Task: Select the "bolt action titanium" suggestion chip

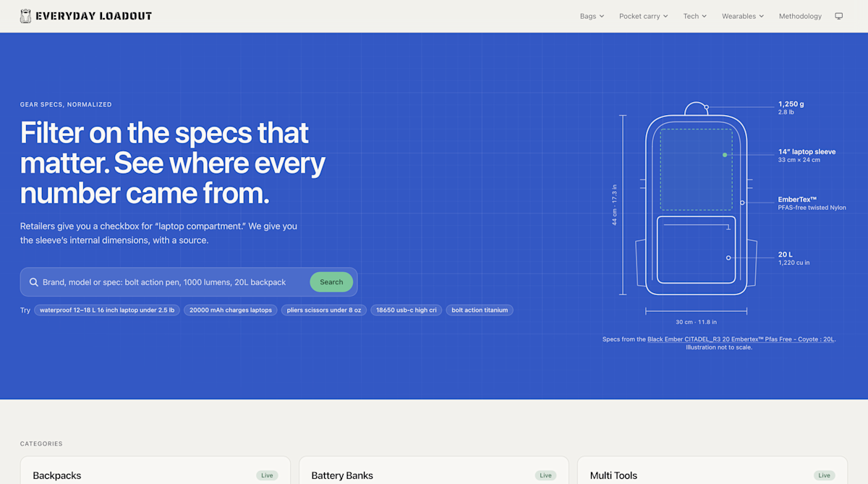Action: point(480,310)
